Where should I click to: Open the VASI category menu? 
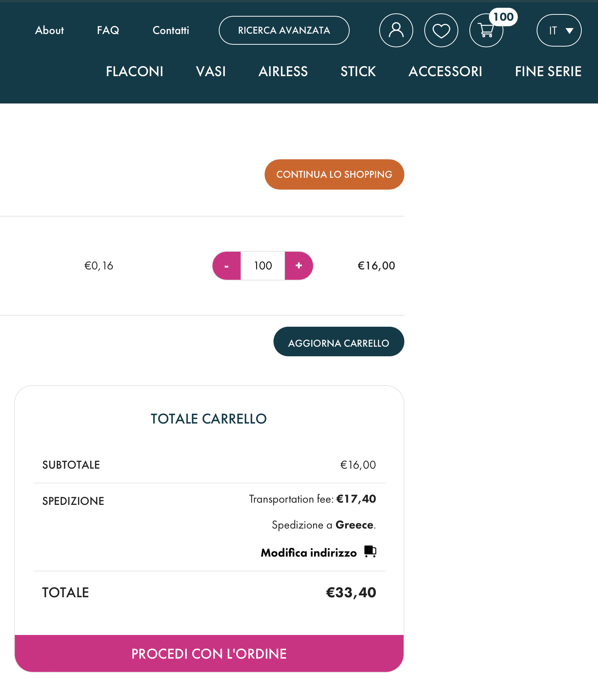pos(211,71)
